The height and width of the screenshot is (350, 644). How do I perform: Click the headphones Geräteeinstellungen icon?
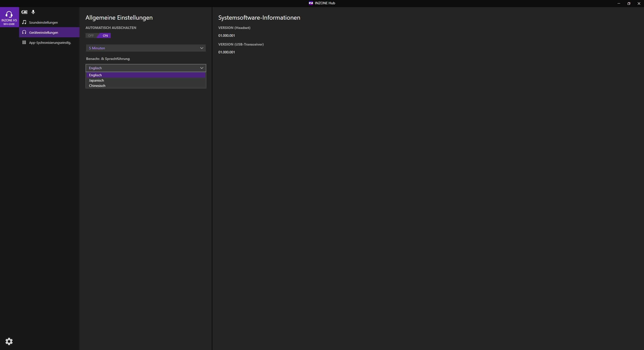(x=24, y=32)
